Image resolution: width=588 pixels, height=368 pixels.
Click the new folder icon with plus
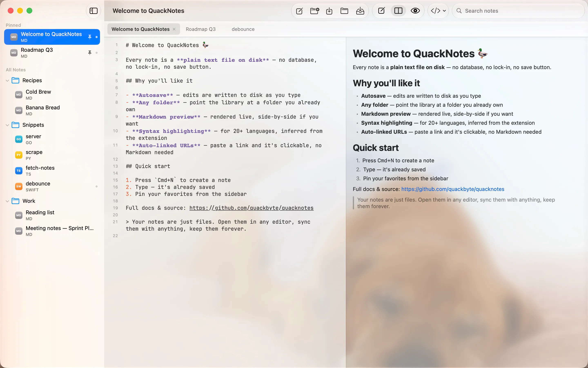(315, 11)
